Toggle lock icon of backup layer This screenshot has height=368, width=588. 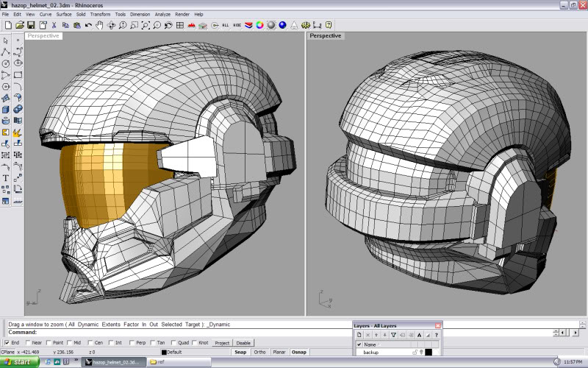coord(415,353)
